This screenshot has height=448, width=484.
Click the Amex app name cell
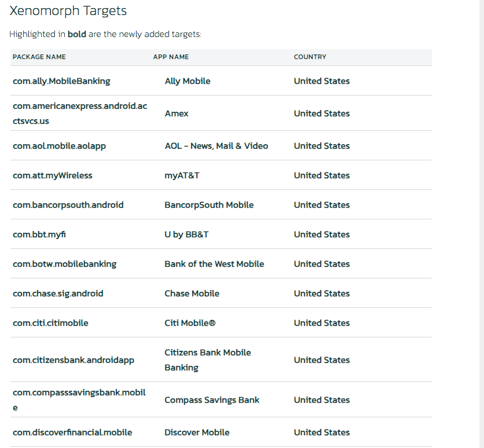[x=177, y=113]
